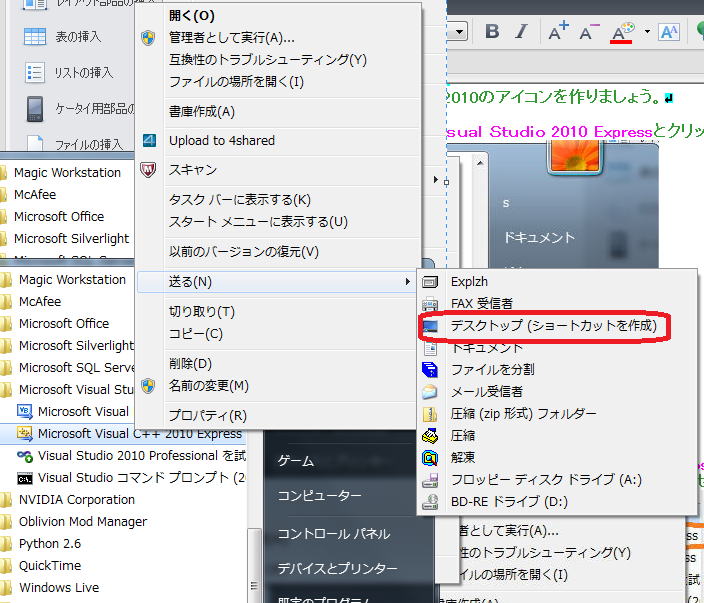Choose 以前のバージョンの復元(V)

[x=278, y=252]
